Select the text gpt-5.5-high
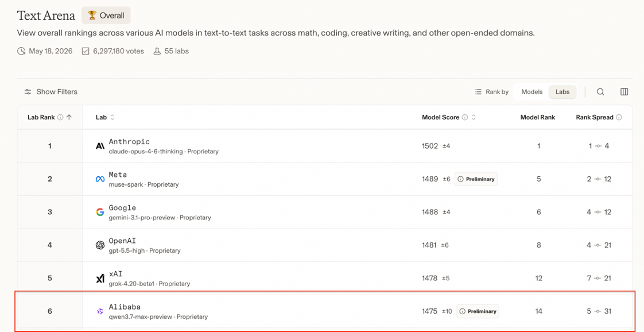Screen dimensions: 644x332 (127, 250)
